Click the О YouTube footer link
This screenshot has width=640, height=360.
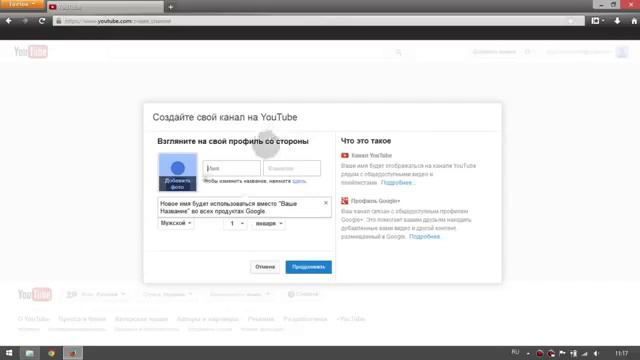tap(33, 319)
